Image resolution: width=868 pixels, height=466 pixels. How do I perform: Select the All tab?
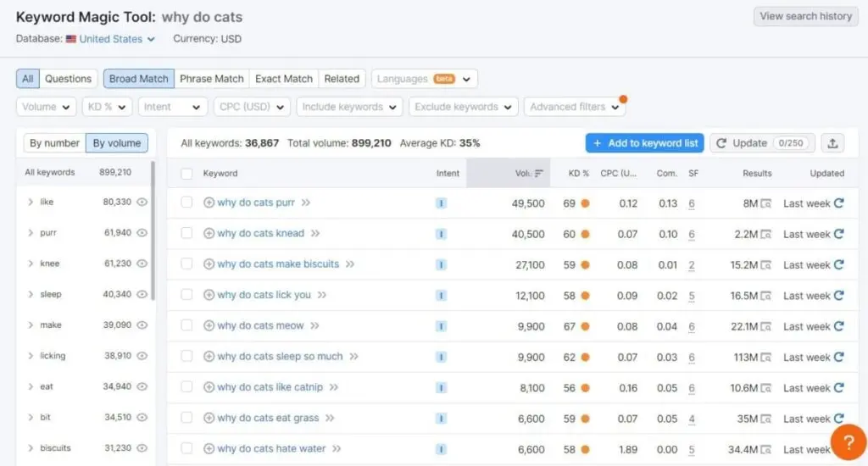28,79
